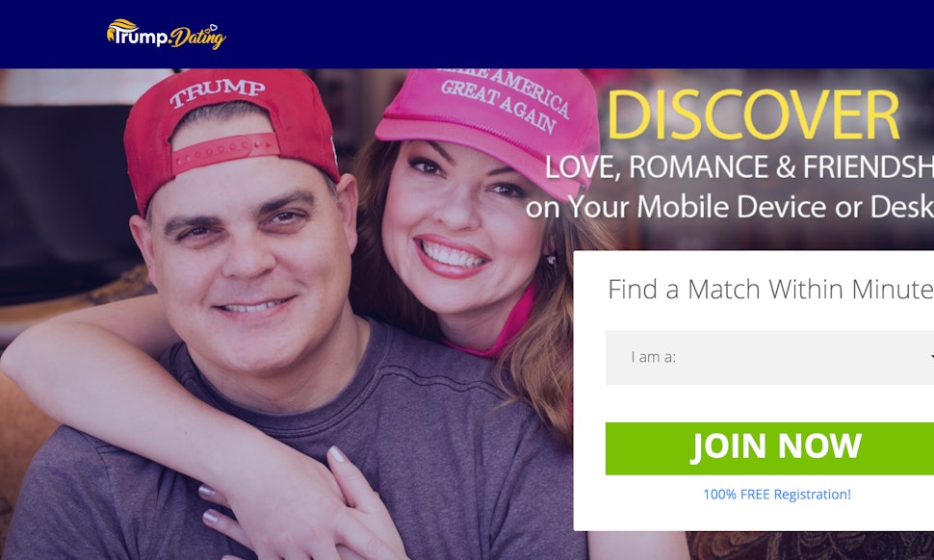Click the golden hair icon in the logo
Viewport: 934px width, 560px height.
(120, 28)
